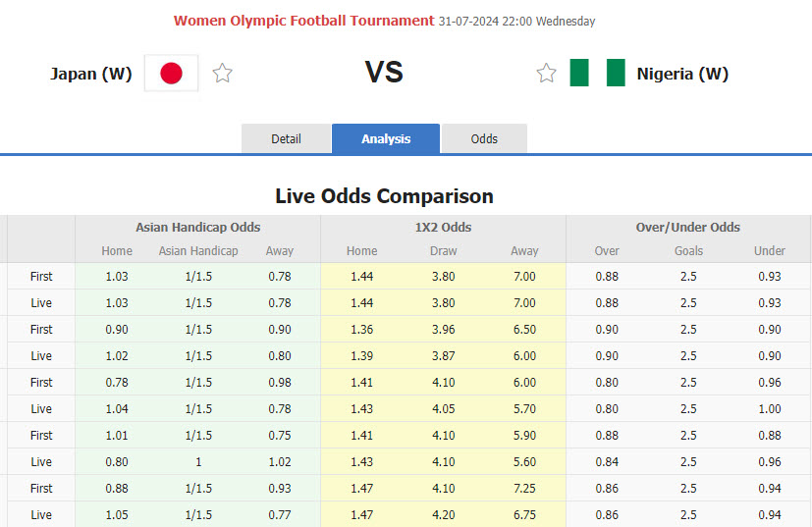The image size is (812, 527).
Task: Click 1X2 Home odds 1.36
Action: (362, 329)
